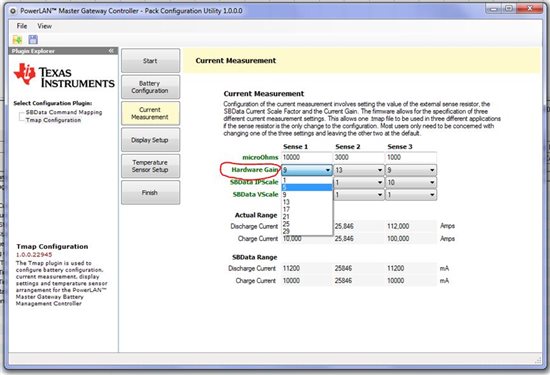Click Plugin Explorer panel title
Viewport: 550px width, 375px height.
33,51
